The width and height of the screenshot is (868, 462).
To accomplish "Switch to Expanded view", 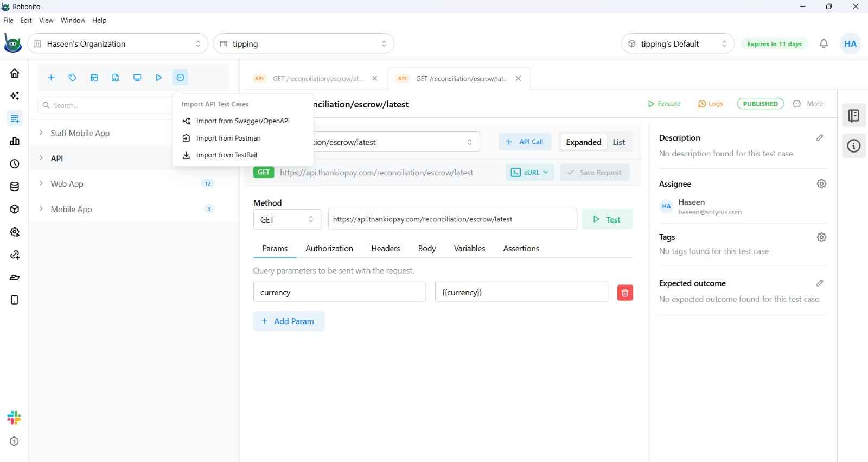I will coord(583,142).
